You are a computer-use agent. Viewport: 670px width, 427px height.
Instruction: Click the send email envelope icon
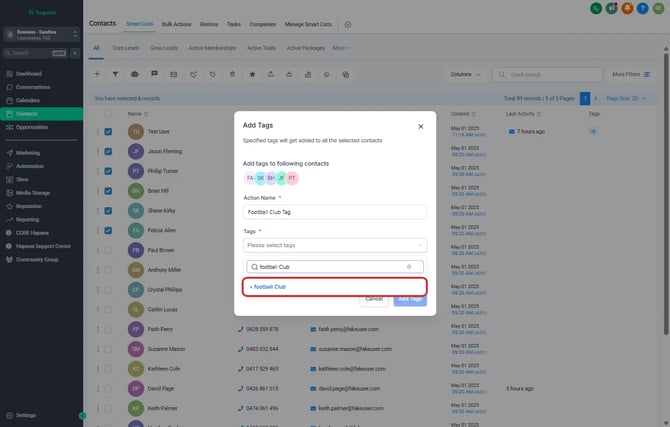(x=173, y=74)
